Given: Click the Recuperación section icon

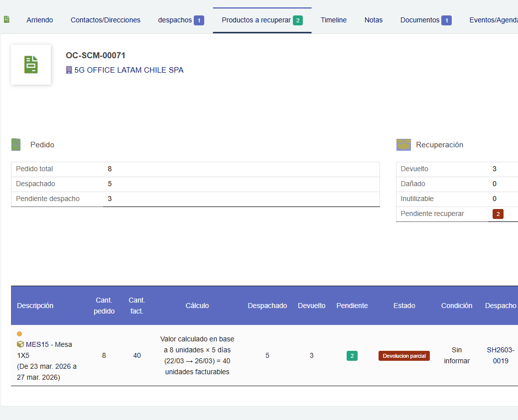Looking at the screenshot, I should pos(403,145).
